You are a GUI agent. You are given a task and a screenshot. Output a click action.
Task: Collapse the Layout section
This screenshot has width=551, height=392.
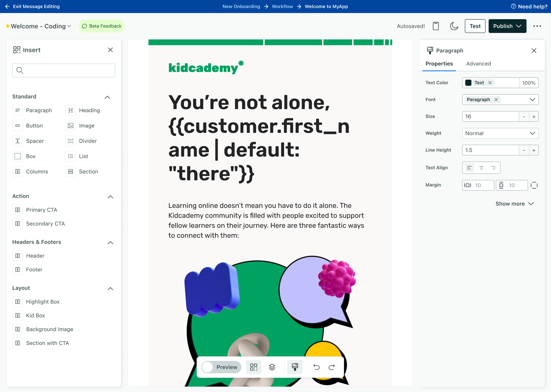point(110,288)
